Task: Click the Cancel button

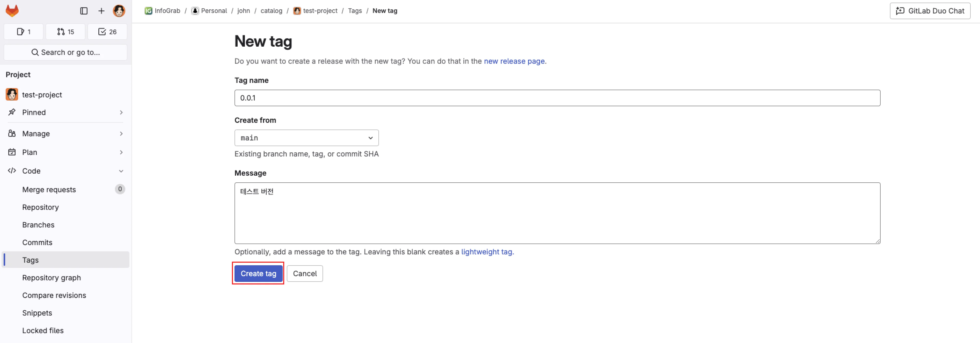Action: pyautogui.click(x=305, y=273)
